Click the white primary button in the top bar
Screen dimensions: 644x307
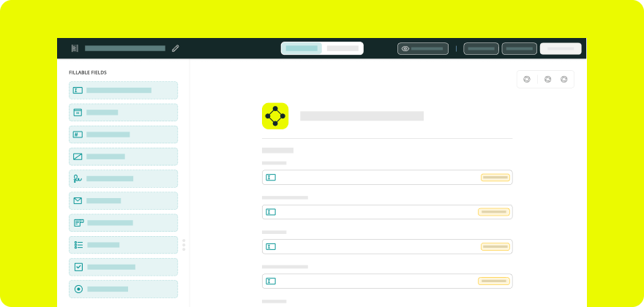click(x=561, y=48)
